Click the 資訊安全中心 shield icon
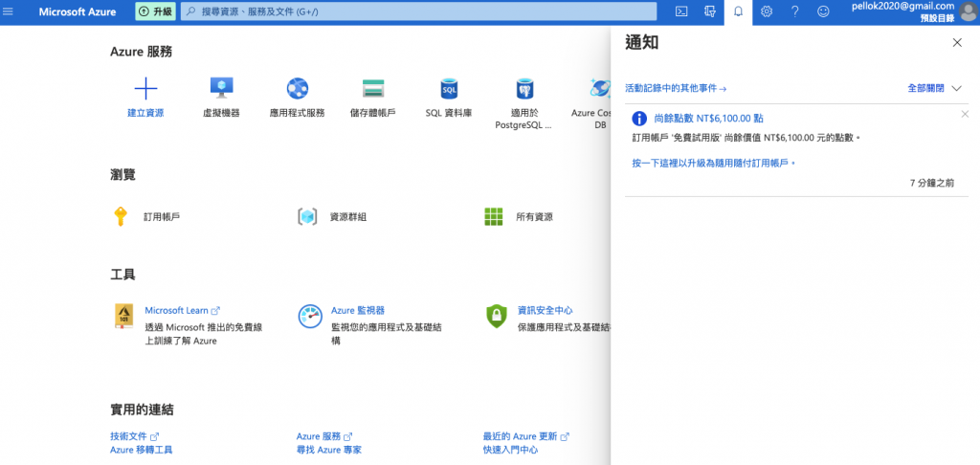Screen dimensions: 980x465 496,317
